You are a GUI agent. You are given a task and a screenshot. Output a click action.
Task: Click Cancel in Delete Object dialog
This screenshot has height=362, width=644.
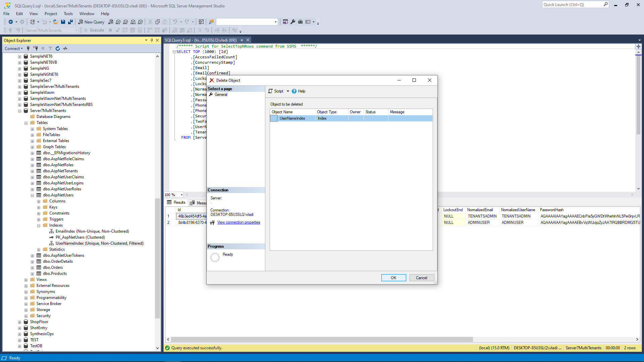pos(422,278)
